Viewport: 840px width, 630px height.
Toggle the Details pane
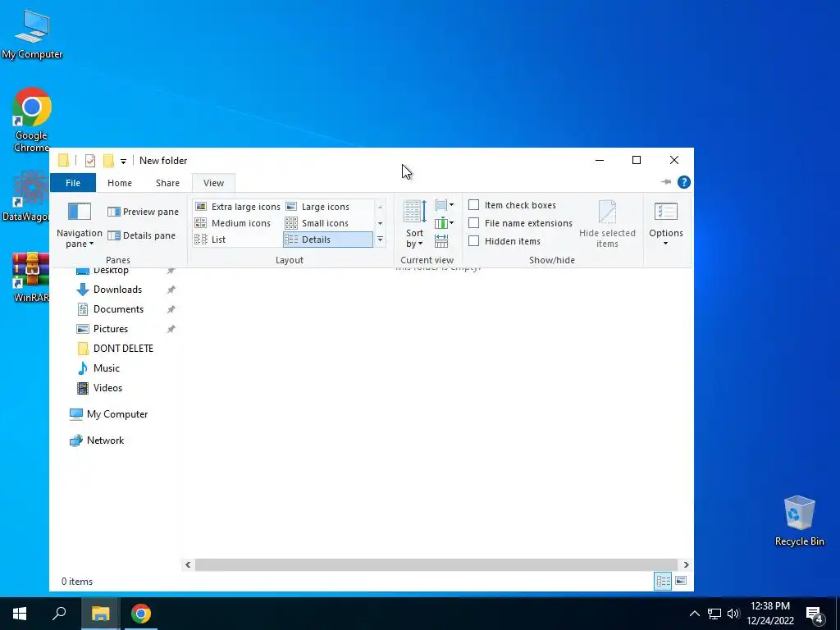(141, 235)
